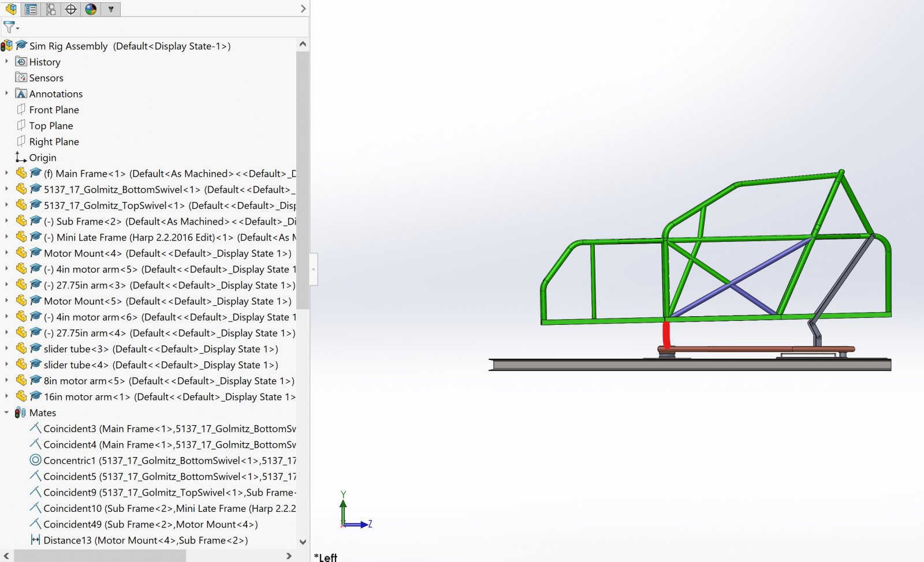Switch to the PropertyManager tab
This screenshot has width=924, height=562.
pos(31,9)
